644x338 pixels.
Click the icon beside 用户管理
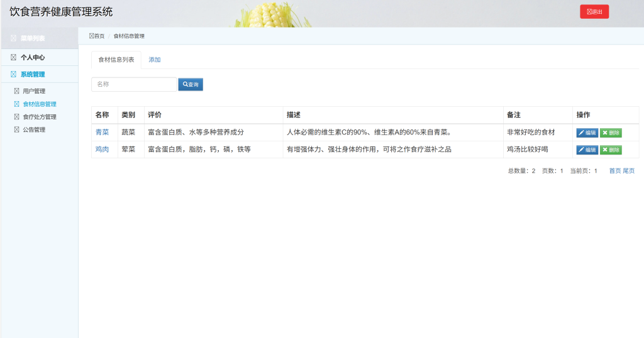click(x=17, y=91)
